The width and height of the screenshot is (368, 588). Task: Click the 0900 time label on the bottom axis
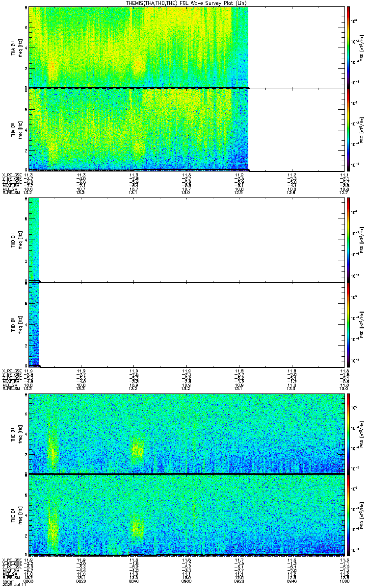tap(186, 580)
